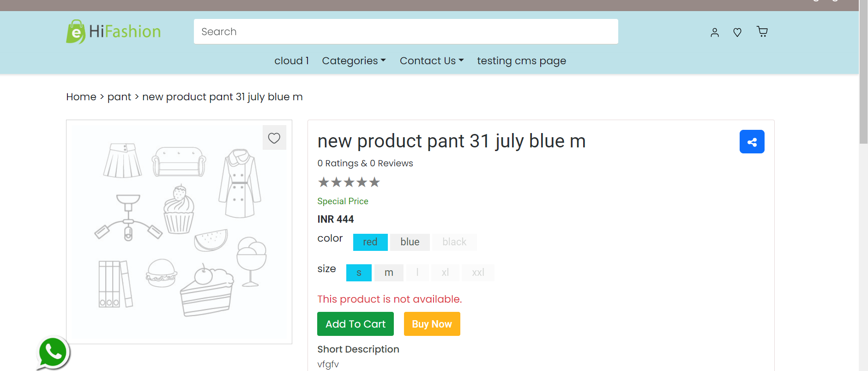Image resolution: width=868 pixels, height=371 pixels.
Task: Click into the Search field
Action: click(x=406, y=31)
